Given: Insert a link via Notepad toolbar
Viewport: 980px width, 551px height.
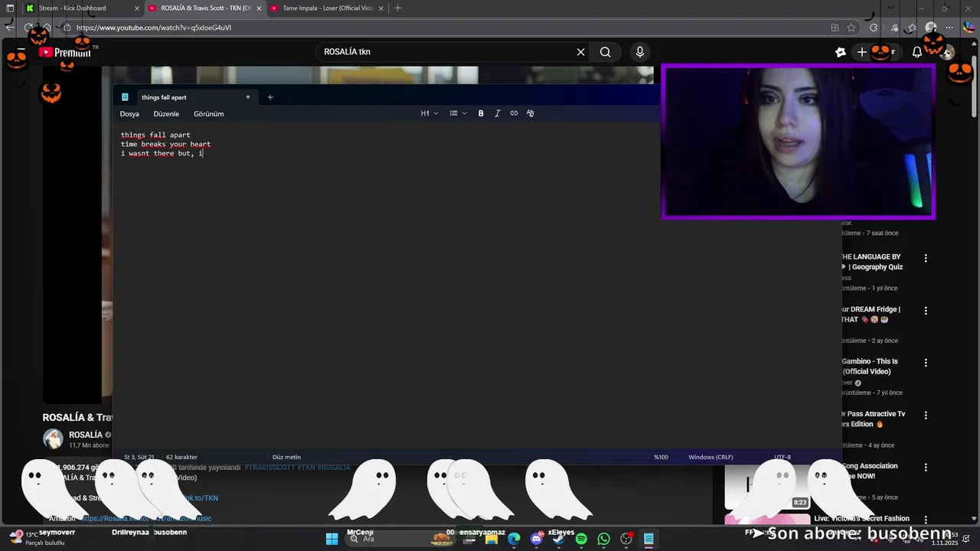Looking at the screenshot, I should (514, 113).
